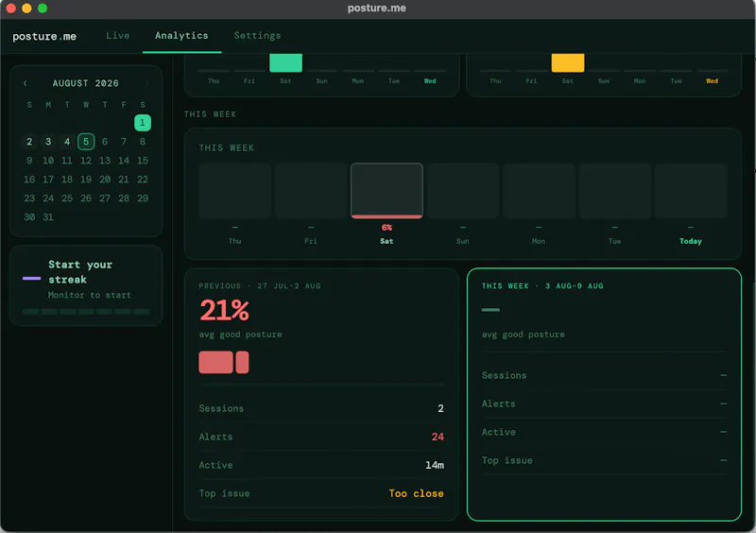Click the green Sat bar in upper chart

[285, 62]
